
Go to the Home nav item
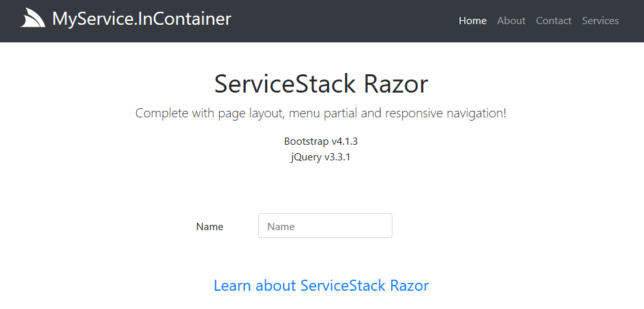tap(473, 21)
